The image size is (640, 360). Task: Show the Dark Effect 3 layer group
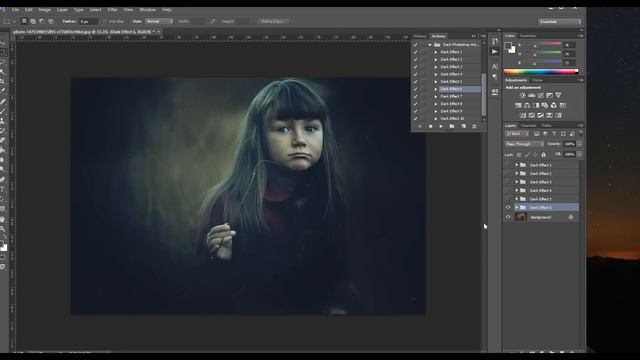(508, 182)
